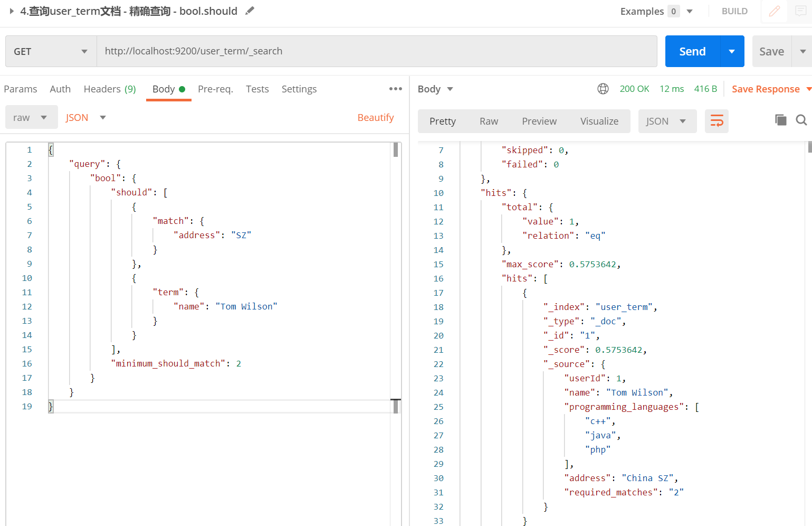Open the Send options arrow
The width and height of the screenshot is (812, 526).
[732, 51]
